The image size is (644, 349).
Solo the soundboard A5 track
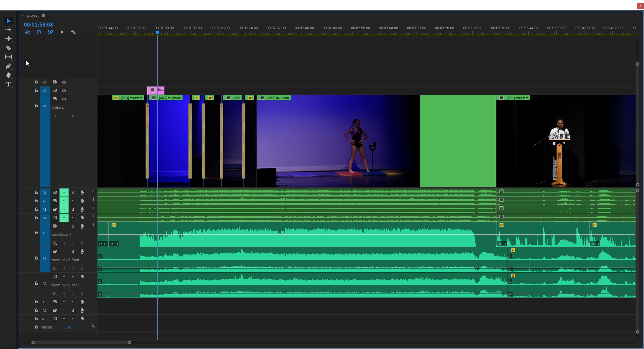73,226
